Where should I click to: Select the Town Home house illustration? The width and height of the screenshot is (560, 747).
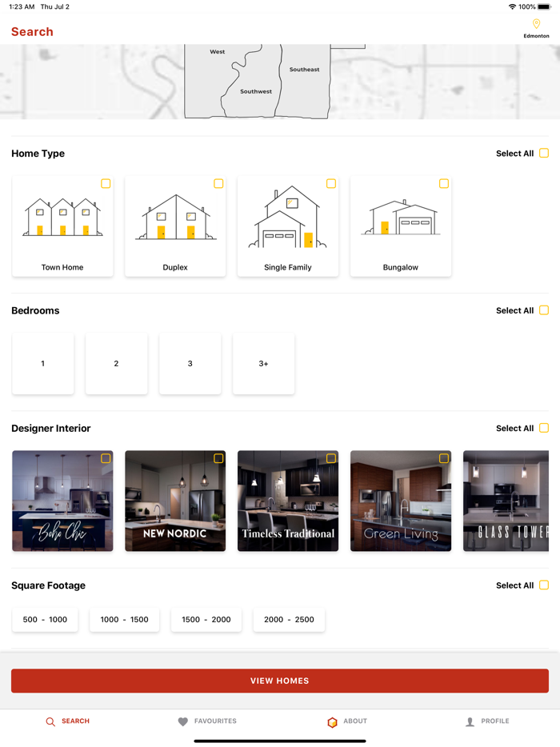coord(62,218)
